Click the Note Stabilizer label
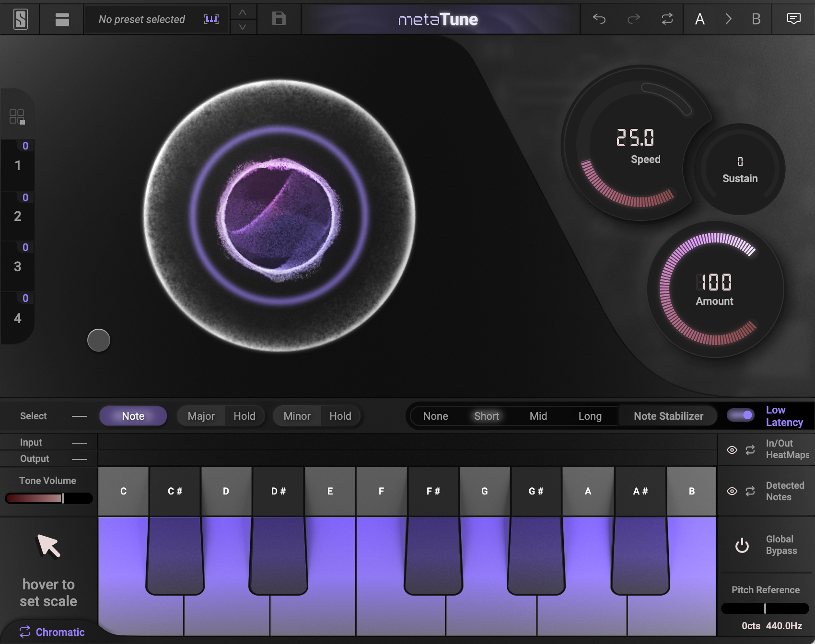The width and height of the screenshot is (815, 644). (669, 416)
